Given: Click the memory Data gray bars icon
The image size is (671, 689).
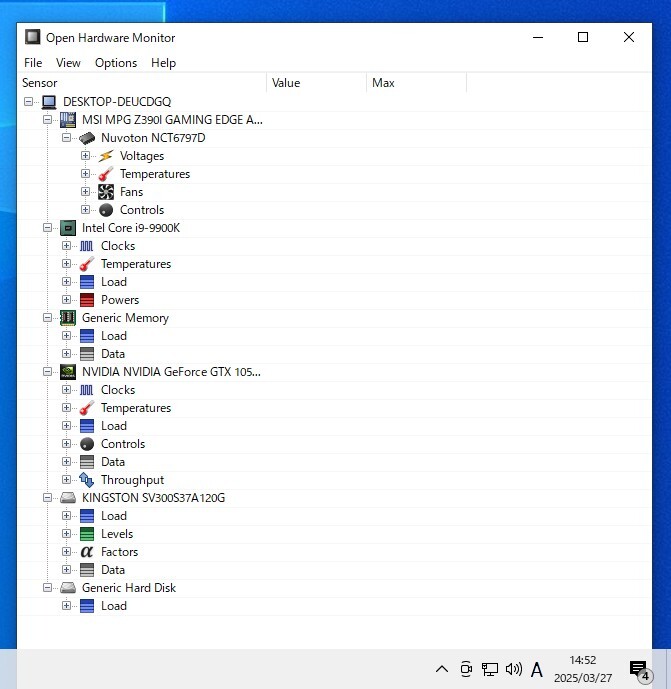Looking at the screenshot, I should (87, 354).
